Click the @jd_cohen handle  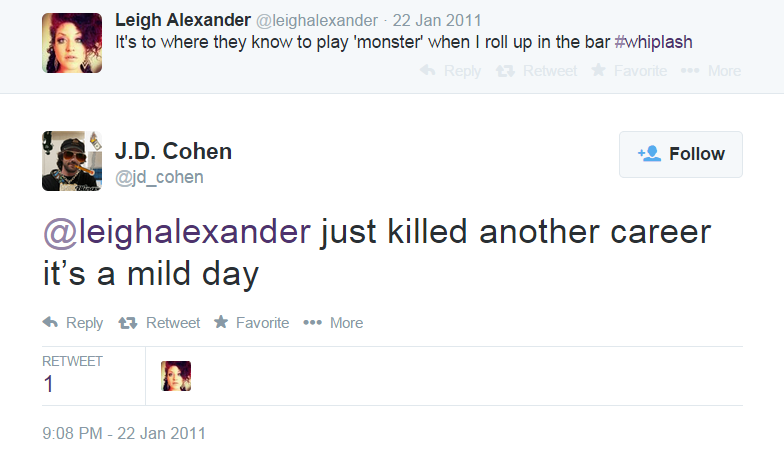(x=159, y=177)
